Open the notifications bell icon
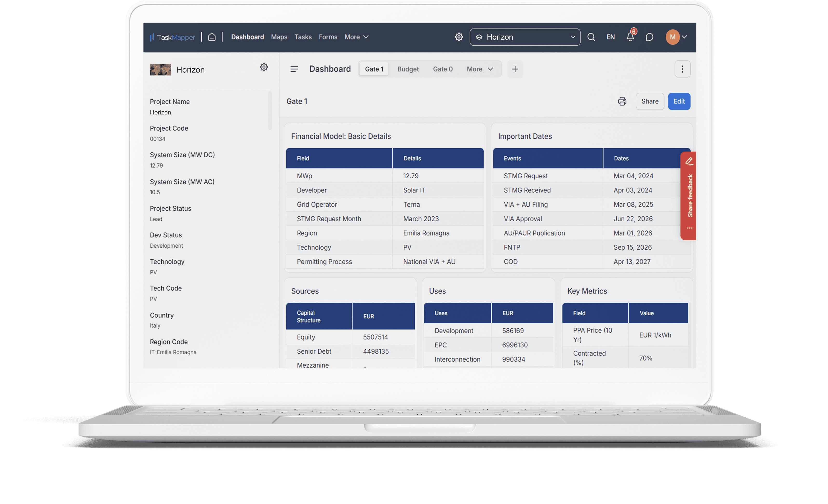This screenshot has height=504, width=828. coord(630,37)
